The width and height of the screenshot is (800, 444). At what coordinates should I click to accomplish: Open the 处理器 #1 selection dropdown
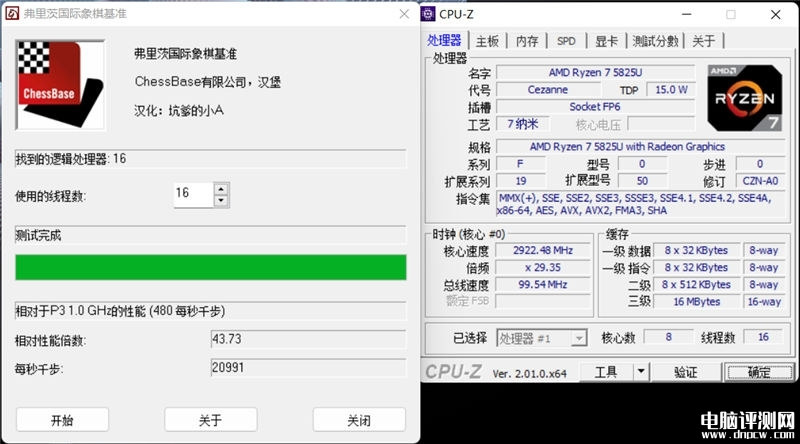541,338
